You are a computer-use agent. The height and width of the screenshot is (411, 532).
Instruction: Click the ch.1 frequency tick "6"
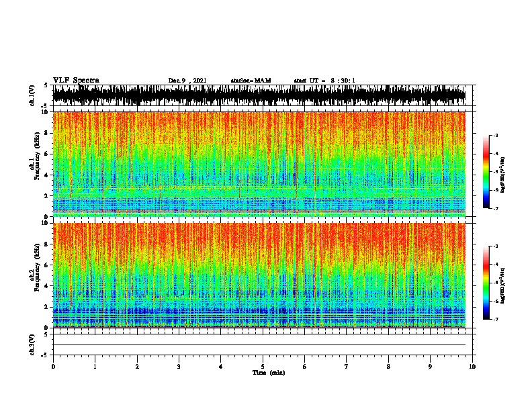(x=46, y=154)
